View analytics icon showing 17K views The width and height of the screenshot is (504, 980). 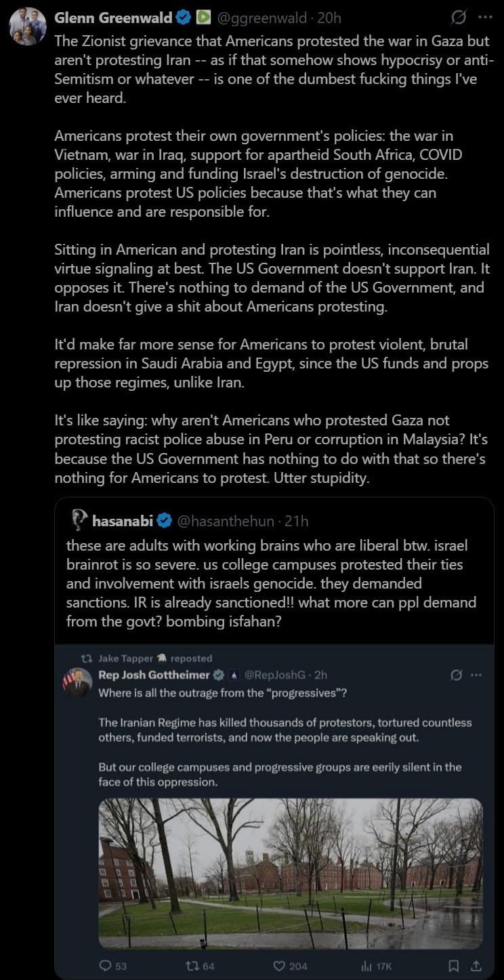[x=366, y=966]
